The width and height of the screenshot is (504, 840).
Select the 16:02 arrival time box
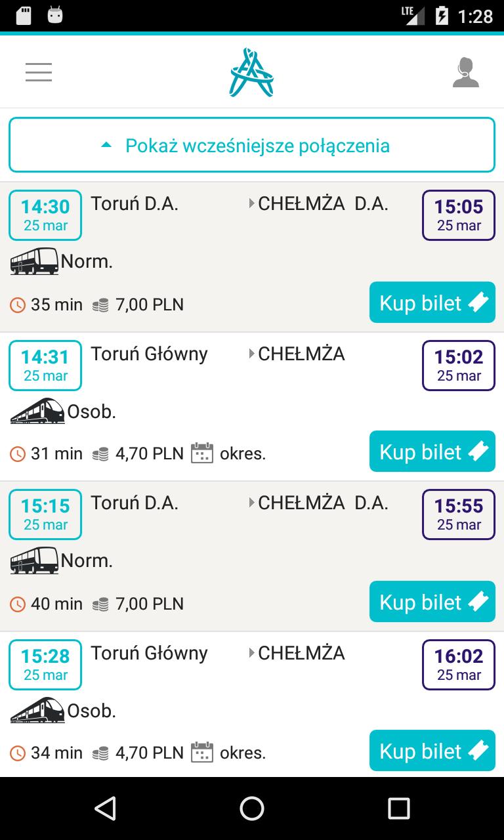coord(459,664)
